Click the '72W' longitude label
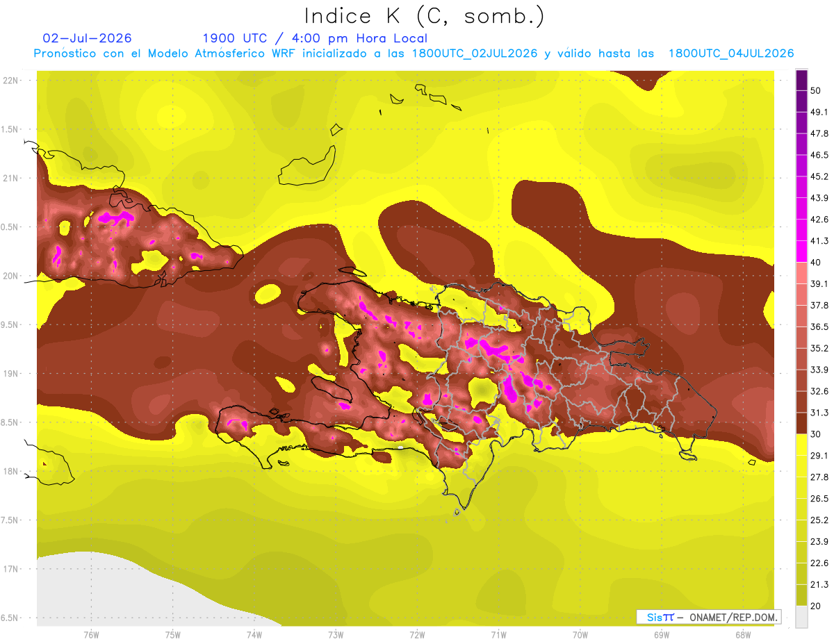Image resolution: width=834 pixels, height=644 pixels. pos(417,635)
